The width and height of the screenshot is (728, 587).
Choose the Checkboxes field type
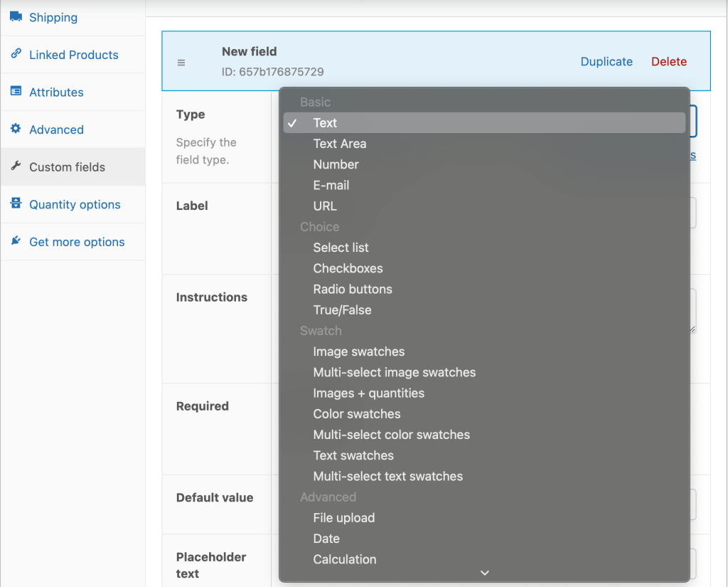pos(348,268)
